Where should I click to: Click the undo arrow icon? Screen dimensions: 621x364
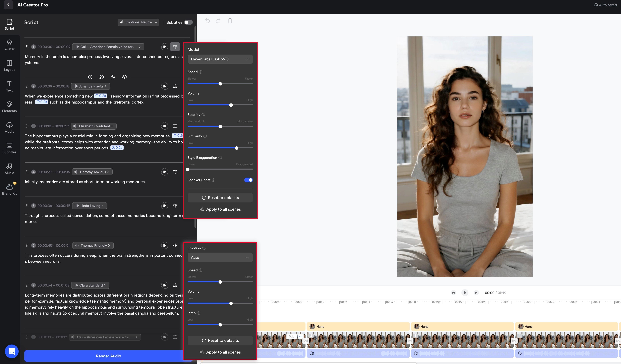point(208,21)
